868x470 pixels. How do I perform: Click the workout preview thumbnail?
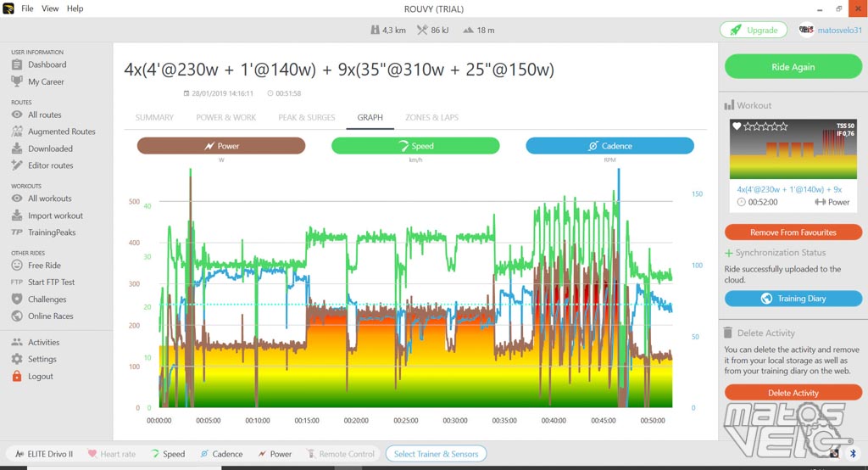tap(793, 149)
